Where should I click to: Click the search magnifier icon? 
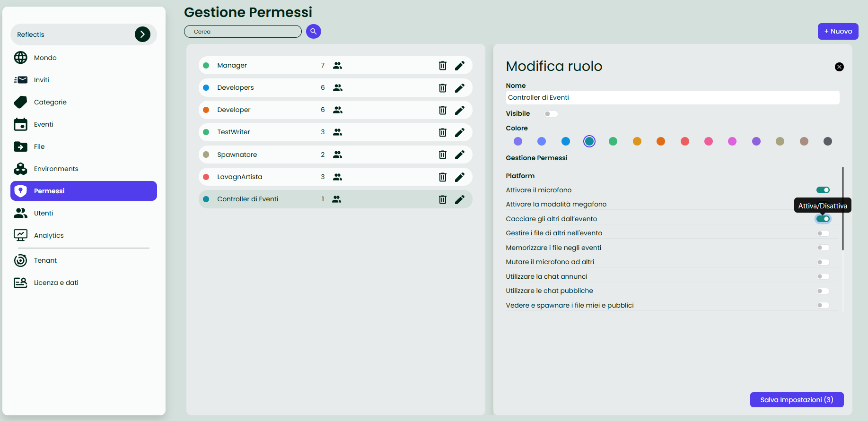pos(313,32)
